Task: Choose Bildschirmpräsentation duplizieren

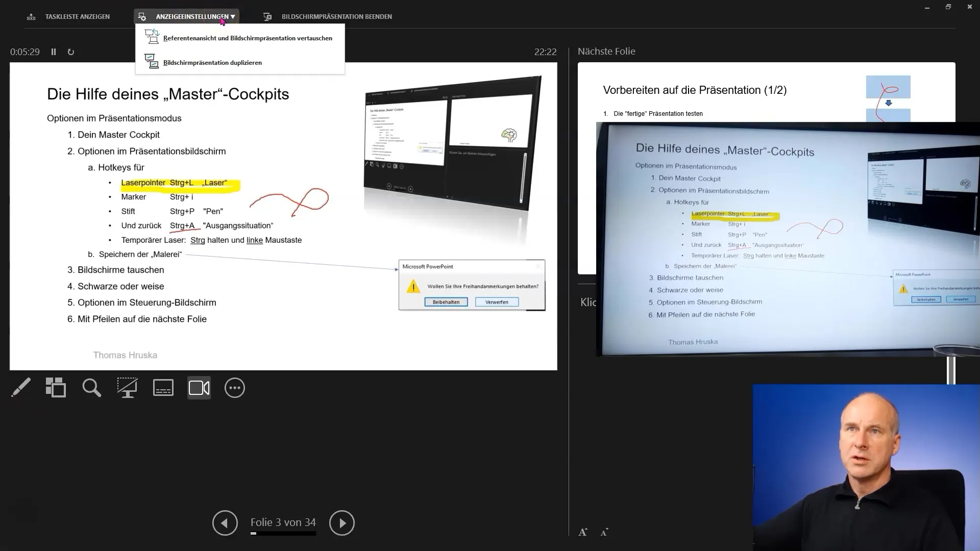Action: coord(240,63)
